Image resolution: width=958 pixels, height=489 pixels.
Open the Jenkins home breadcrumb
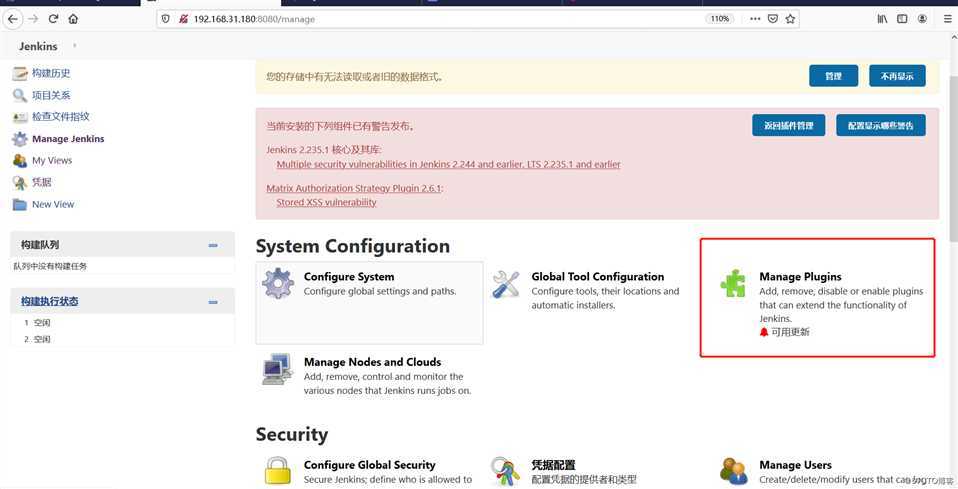[x=38, y=46]
